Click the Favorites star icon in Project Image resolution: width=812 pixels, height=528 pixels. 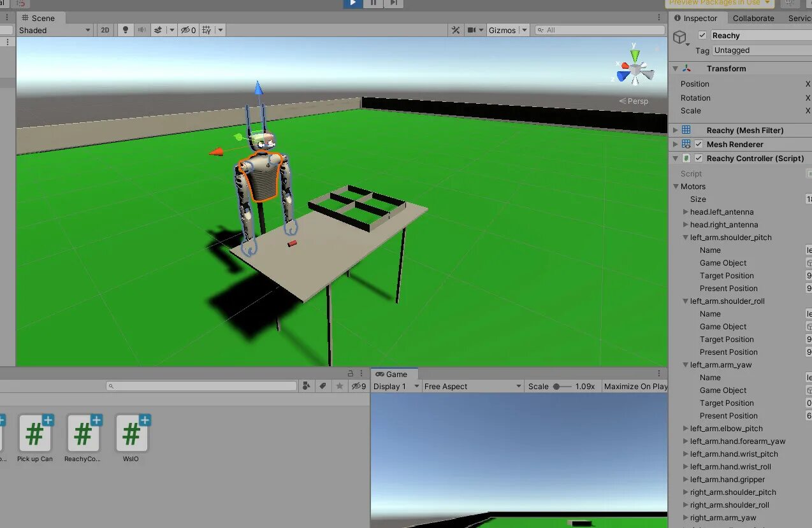340,386
